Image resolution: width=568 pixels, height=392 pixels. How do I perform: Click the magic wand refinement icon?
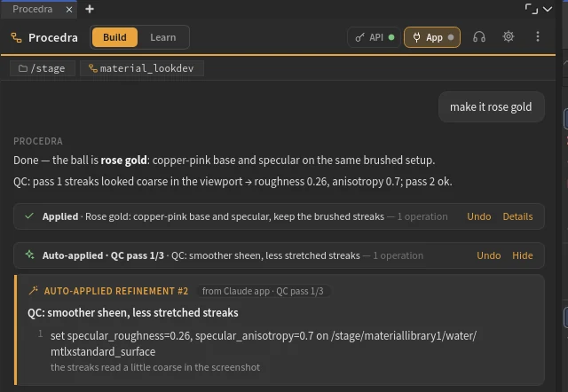coord(34,290)
